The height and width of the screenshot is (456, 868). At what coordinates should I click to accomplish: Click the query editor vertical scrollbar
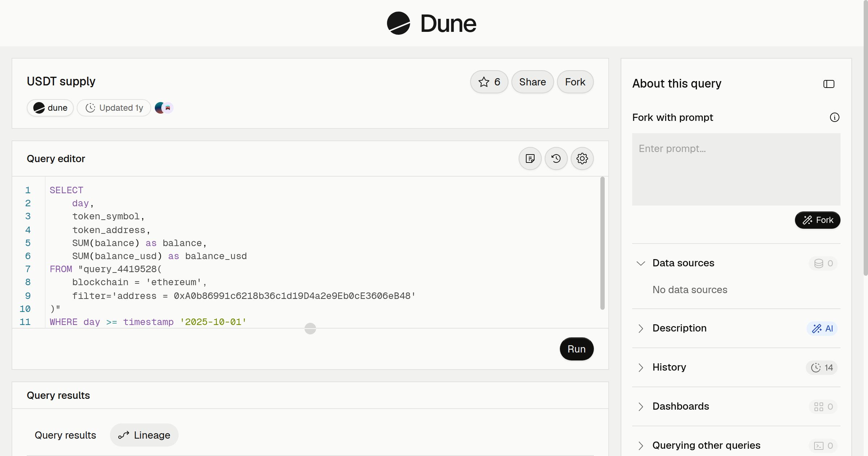point(602,243)
